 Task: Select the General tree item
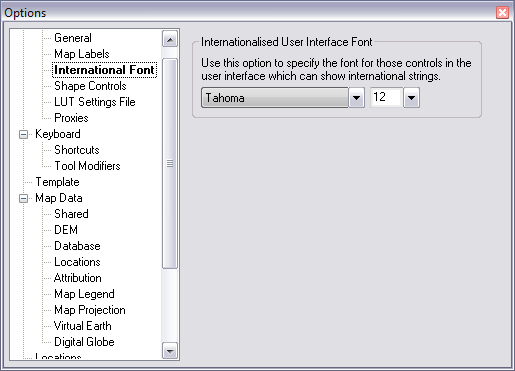pyautogui.click(x=73, y=38)
